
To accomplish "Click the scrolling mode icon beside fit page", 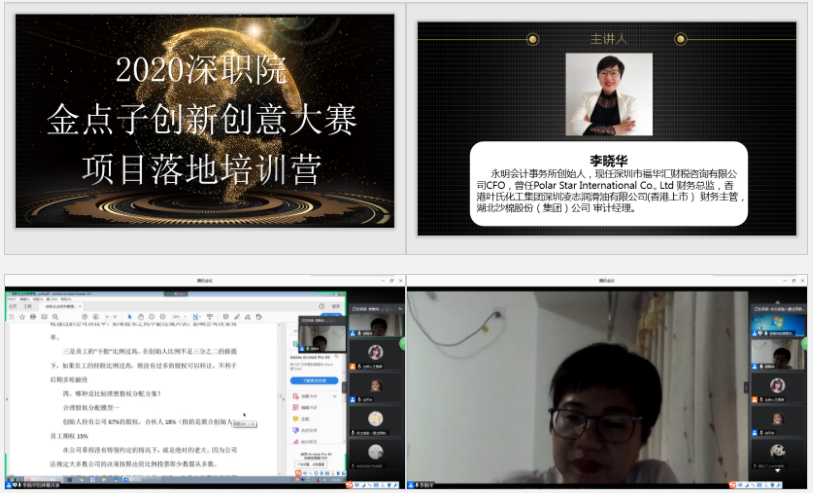I will pos(209,317).
